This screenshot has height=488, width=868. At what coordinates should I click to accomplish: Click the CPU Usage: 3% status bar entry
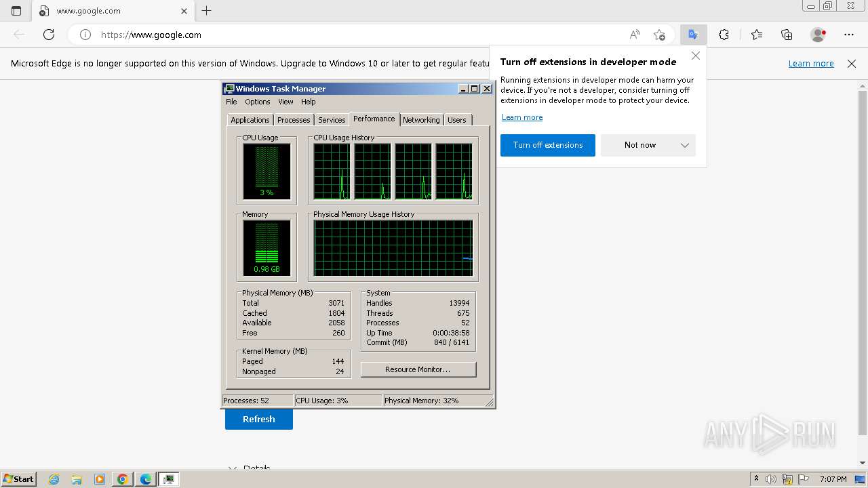[338, 401]
